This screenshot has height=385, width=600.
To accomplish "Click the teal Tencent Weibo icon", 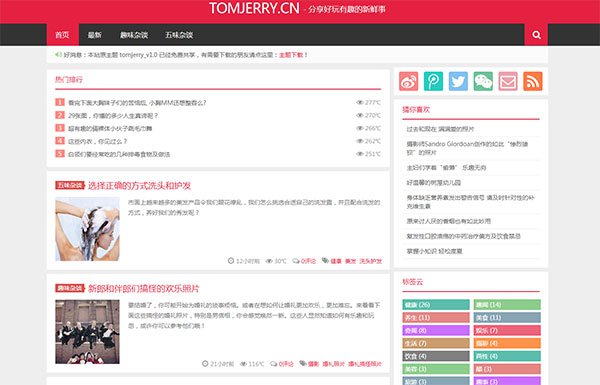I will click(x=433, y=81).
